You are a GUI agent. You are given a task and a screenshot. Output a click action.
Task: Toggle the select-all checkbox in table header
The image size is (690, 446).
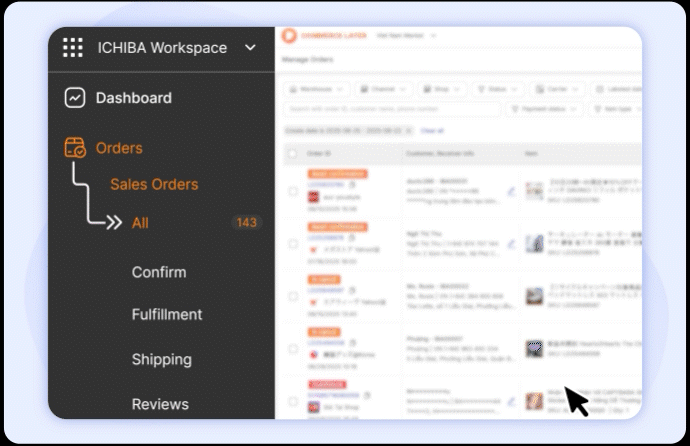click(292, 153)
